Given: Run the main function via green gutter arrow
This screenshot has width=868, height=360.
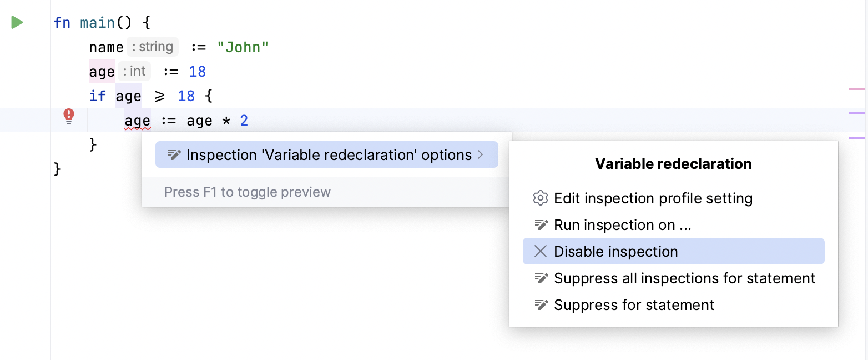Looking at the screenshot, I should tap(17, 22).
